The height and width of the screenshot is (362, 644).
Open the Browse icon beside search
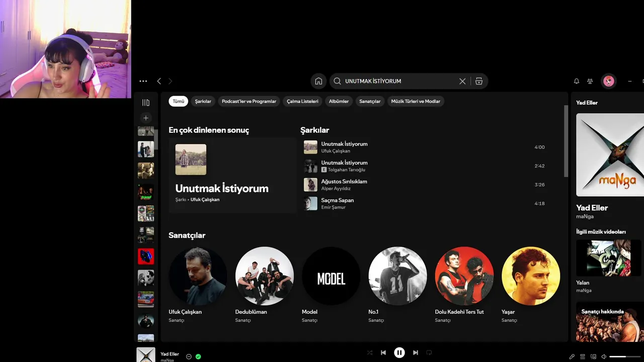click(x=479, y=81)
